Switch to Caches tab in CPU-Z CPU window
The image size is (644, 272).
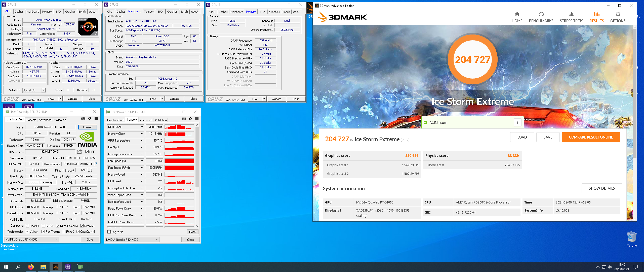[x=19, y=12]
